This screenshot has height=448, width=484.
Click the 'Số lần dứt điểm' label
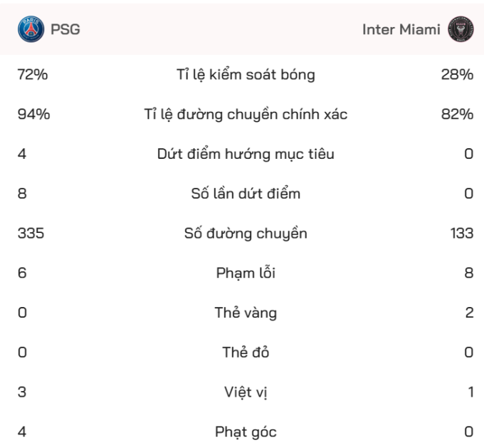pyautogui.click(x=246, y=194)
